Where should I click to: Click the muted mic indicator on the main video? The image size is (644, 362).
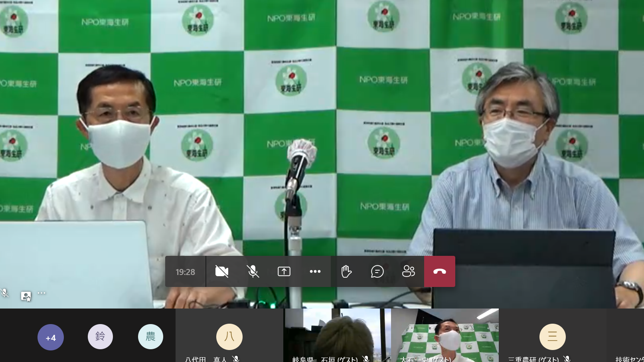coord(5,293)
